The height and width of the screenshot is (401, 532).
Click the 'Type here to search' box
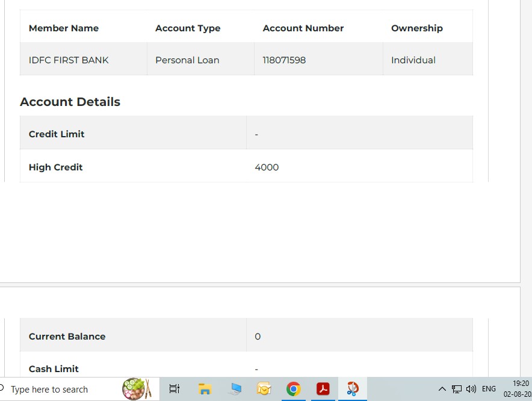tap(60, 390)
